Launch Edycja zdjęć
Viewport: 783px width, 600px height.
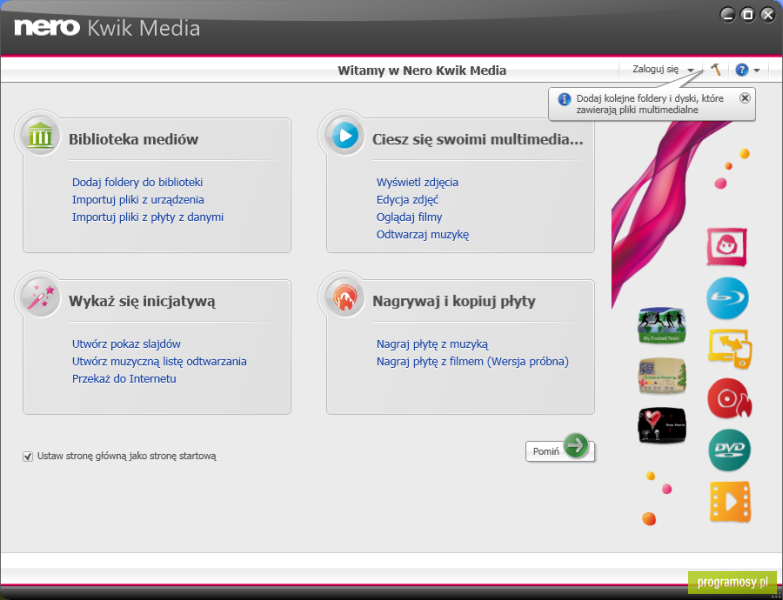[407, 200]
